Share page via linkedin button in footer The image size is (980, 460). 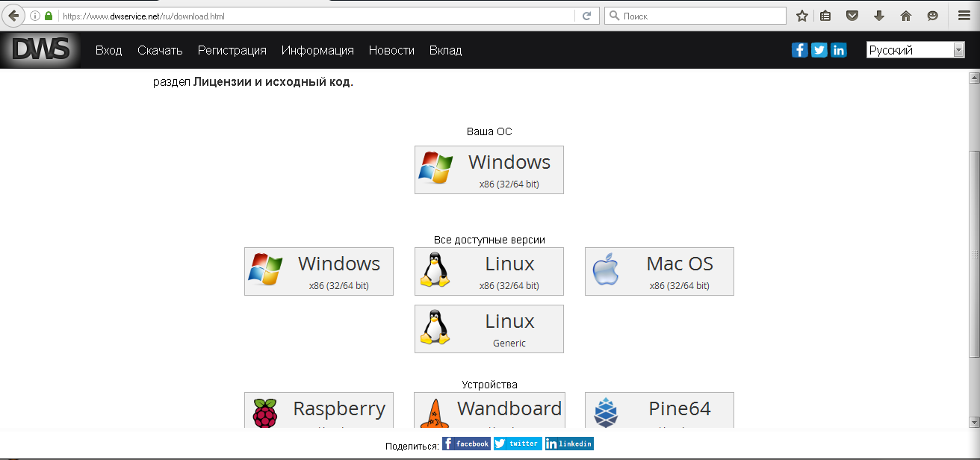click(x=569, y=444)
